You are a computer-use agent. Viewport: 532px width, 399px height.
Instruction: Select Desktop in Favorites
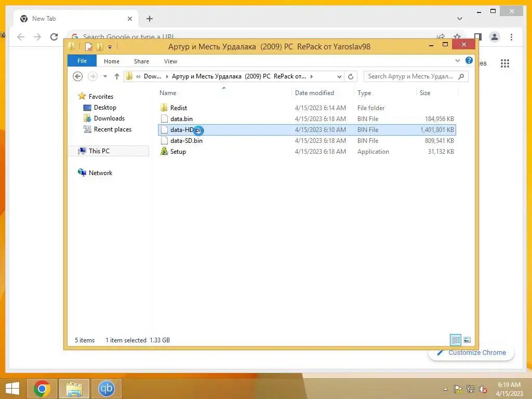point(105,107)
